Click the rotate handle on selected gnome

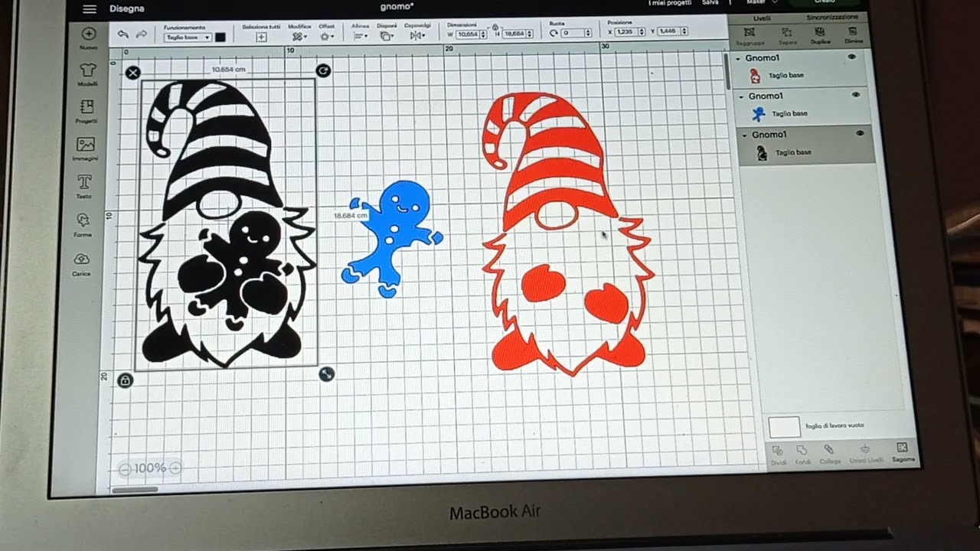[323, 71]
